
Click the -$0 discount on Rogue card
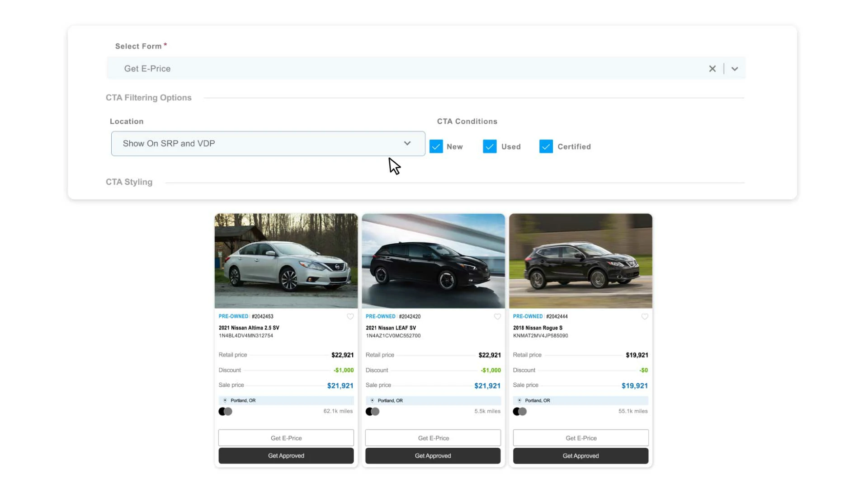click(643, 370)
